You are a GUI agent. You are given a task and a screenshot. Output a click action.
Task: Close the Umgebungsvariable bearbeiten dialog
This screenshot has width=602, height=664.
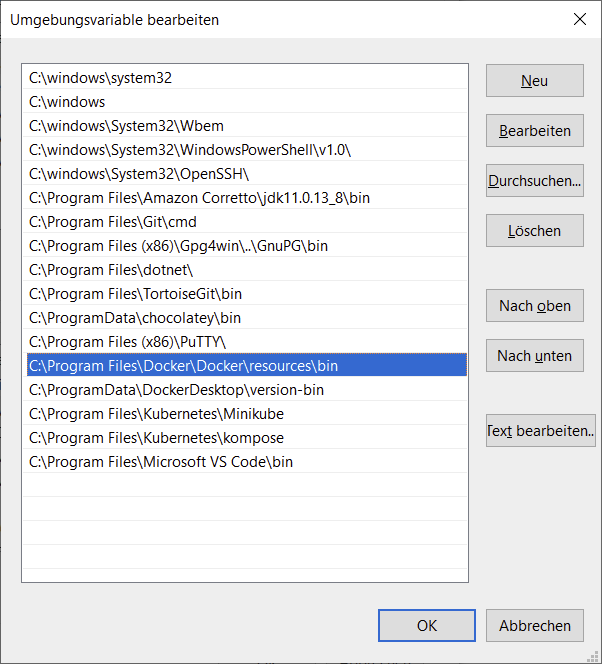click(x=580, y=19)
